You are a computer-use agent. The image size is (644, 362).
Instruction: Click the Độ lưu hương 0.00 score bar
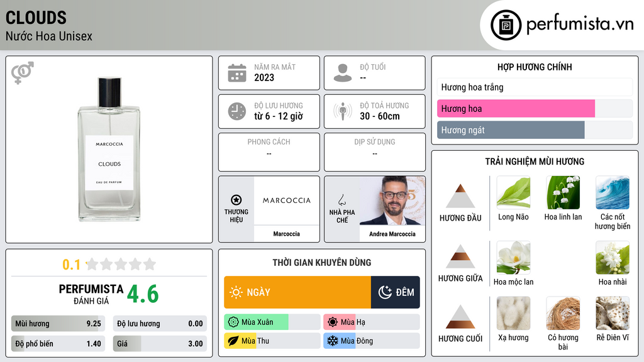pos(160,324)
